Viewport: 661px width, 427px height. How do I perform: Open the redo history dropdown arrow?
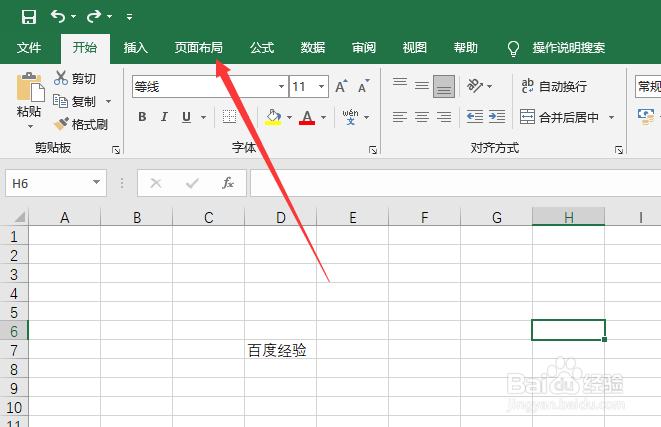(x=110, y=17)
